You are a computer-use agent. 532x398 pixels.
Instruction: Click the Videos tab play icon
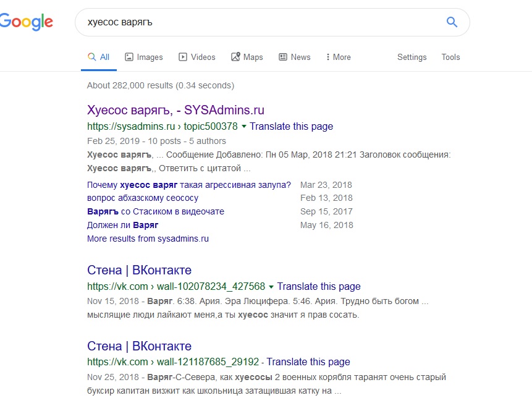coord(182,57)
